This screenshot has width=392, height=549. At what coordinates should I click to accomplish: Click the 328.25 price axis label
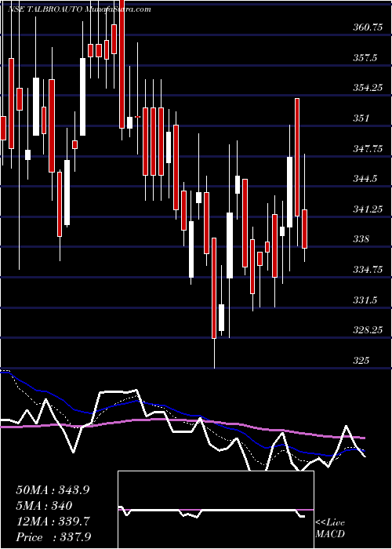(x=367, y=330)
